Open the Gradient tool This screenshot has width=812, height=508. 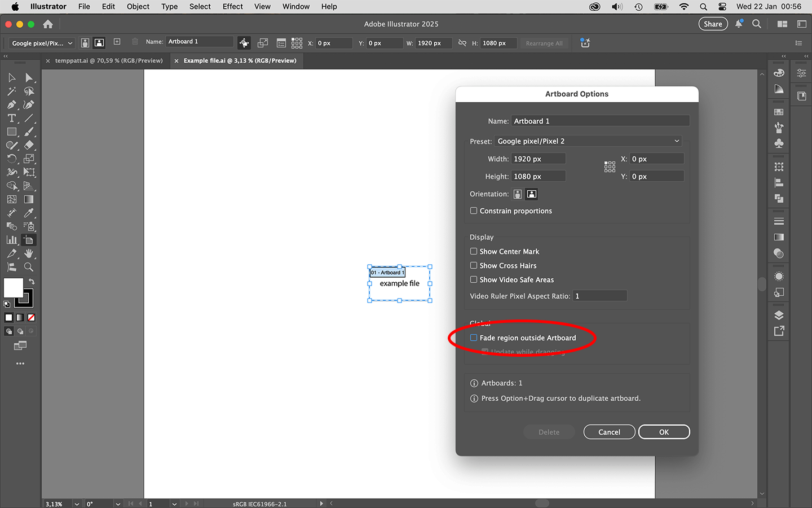pyautogui.click(x=29, y=199)
